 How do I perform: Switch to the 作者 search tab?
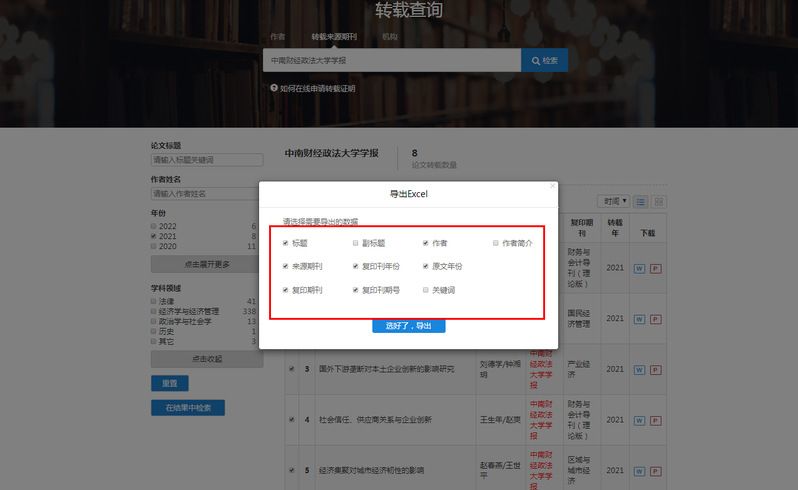(278, 36)
